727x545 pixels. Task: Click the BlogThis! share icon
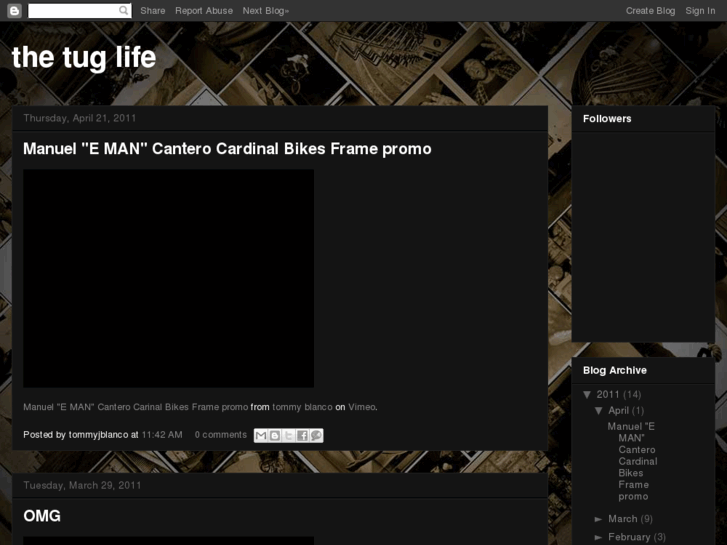(x=274, y=435)
